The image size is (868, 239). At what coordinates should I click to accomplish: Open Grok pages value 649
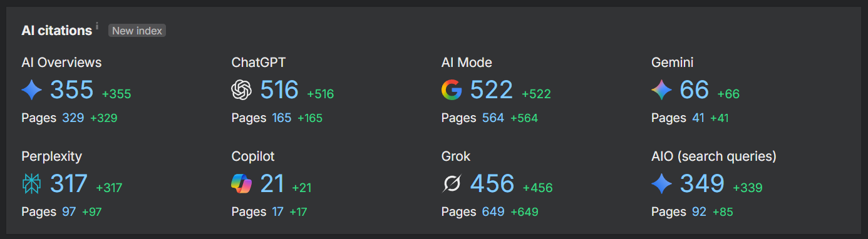pos(493,211)
